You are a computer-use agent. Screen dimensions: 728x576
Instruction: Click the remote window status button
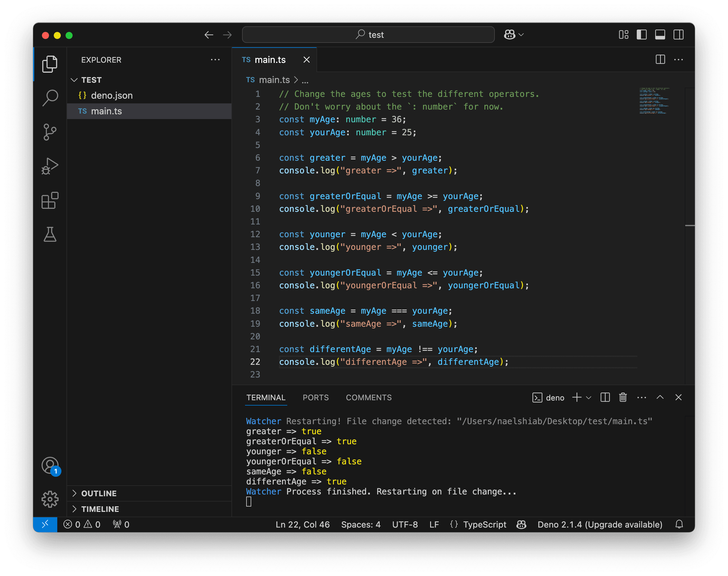[x=45, y=524]
